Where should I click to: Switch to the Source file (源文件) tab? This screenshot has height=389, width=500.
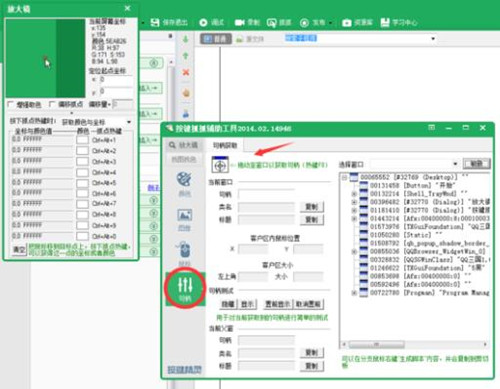click(x=250, y=39)
